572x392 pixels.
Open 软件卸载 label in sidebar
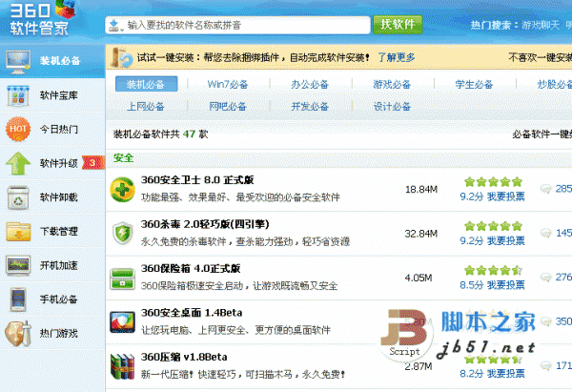[59, 197]
